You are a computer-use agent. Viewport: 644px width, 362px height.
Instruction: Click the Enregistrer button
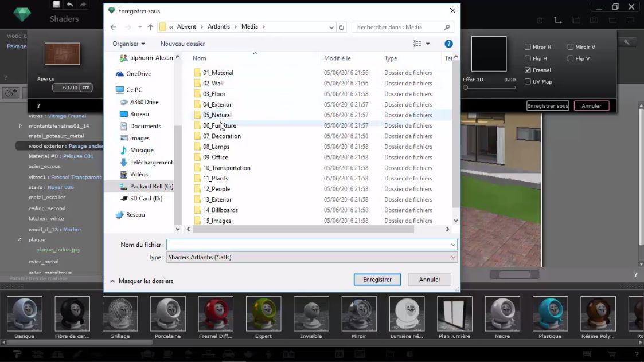click(377, 280)
